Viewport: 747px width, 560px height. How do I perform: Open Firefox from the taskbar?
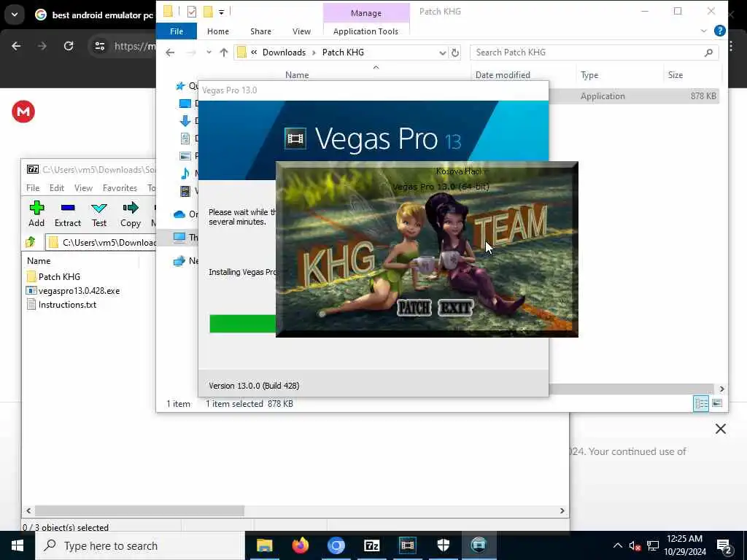(x=300, y=545)
